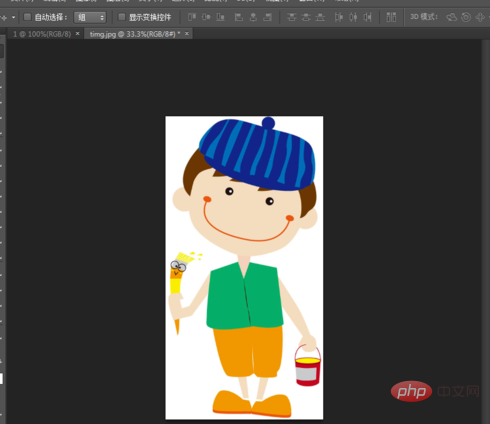Select the 3D Pan mode icon
Viewport: 490px width, 424px height.
[480, 17]
